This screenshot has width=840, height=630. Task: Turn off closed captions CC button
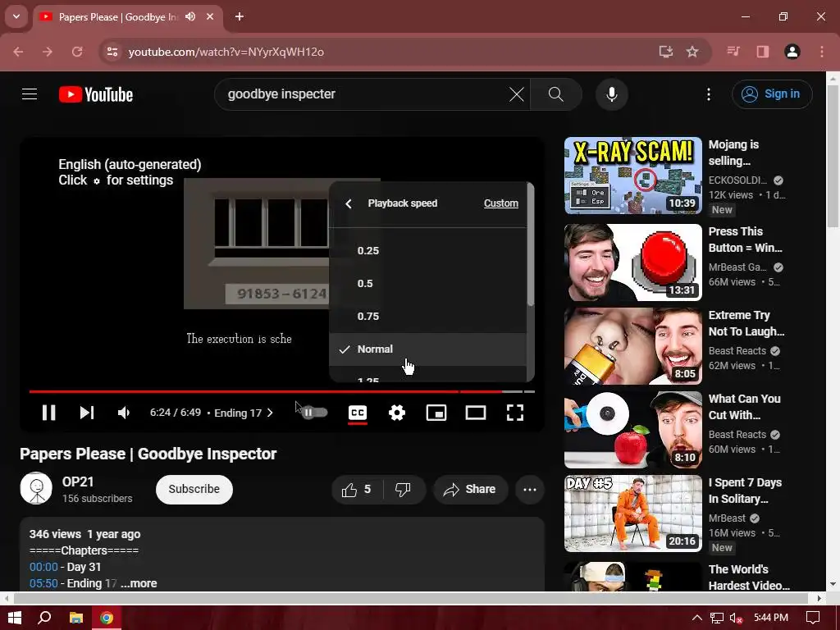pos(358,413)
